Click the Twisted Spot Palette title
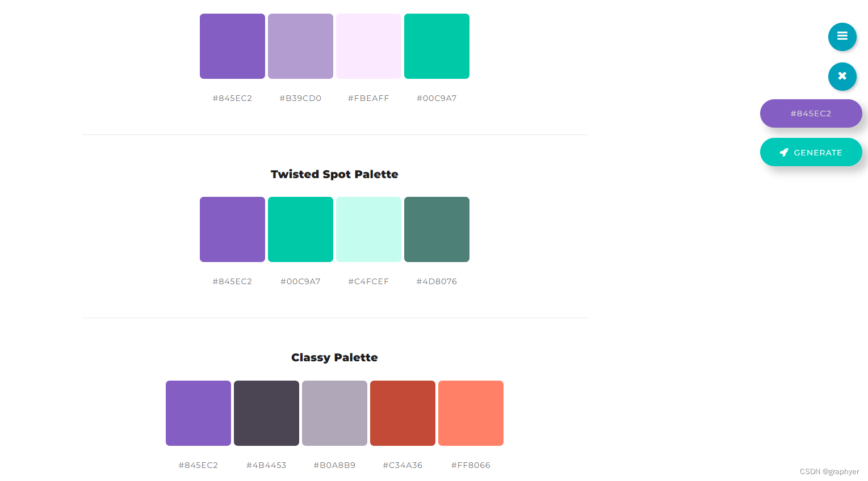This screenshot has width=868, height=481. click(334, 174)
